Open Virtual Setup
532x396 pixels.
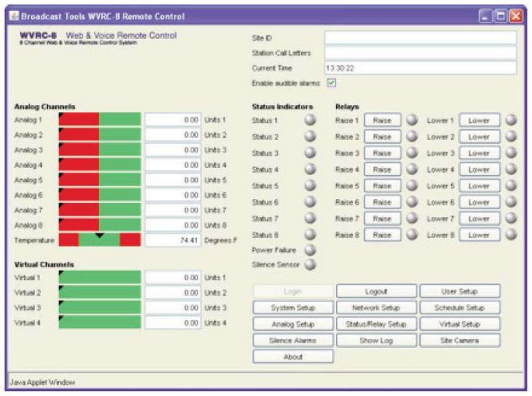click(460, 324)
